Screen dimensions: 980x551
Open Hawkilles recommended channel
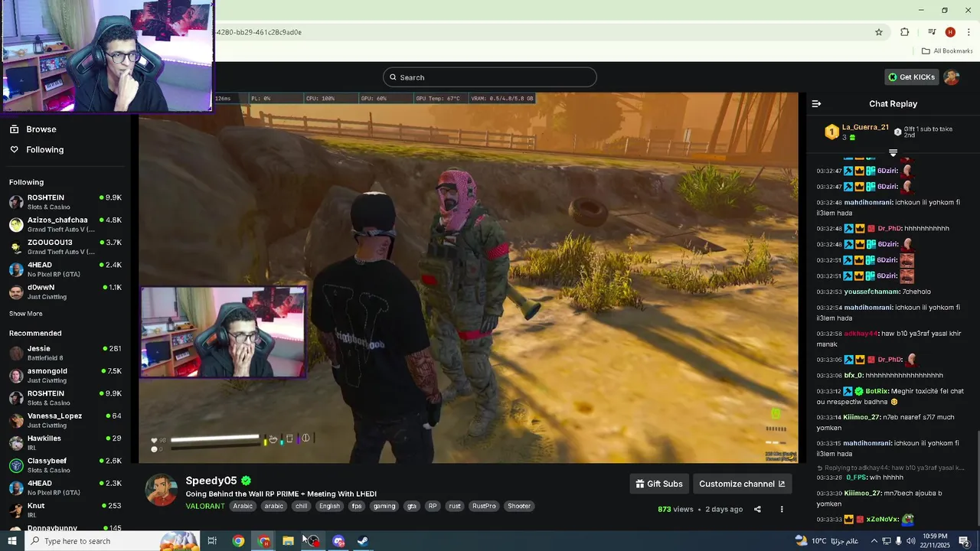[x=65, y=442]
